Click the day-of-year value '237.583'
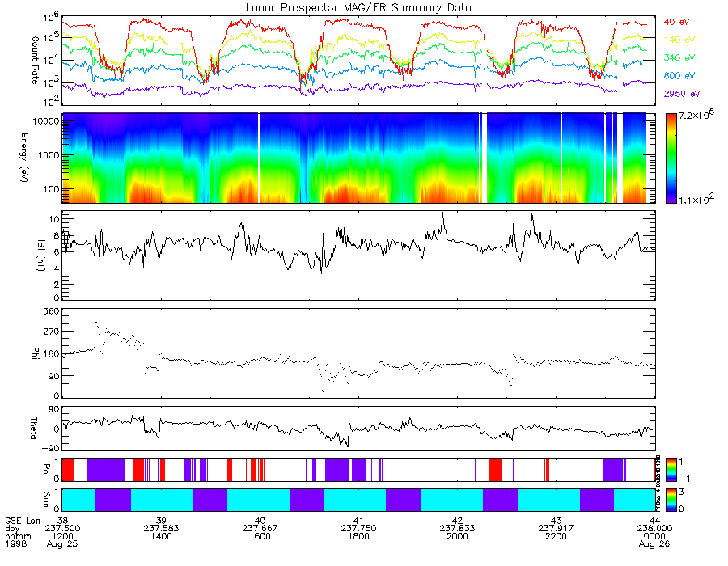The width and height of the screenshot is (728, 566). point(161,529)
